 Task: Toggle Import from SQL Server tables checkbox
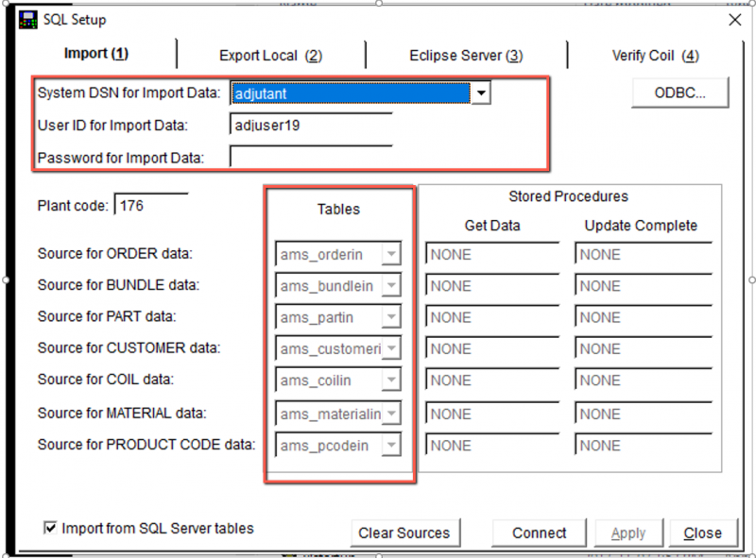(51, 529)
